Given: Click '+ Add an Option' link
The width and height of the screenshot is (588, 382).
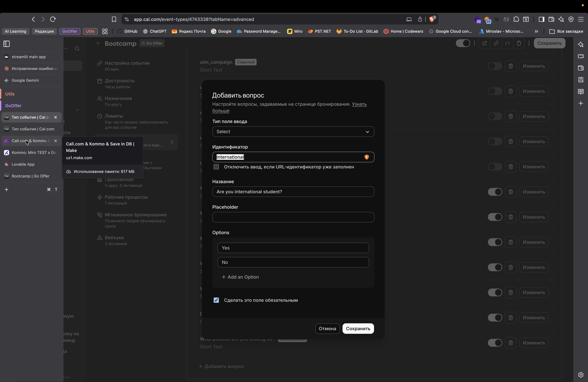Looking at the screenshot, I should tap(240, 277).
